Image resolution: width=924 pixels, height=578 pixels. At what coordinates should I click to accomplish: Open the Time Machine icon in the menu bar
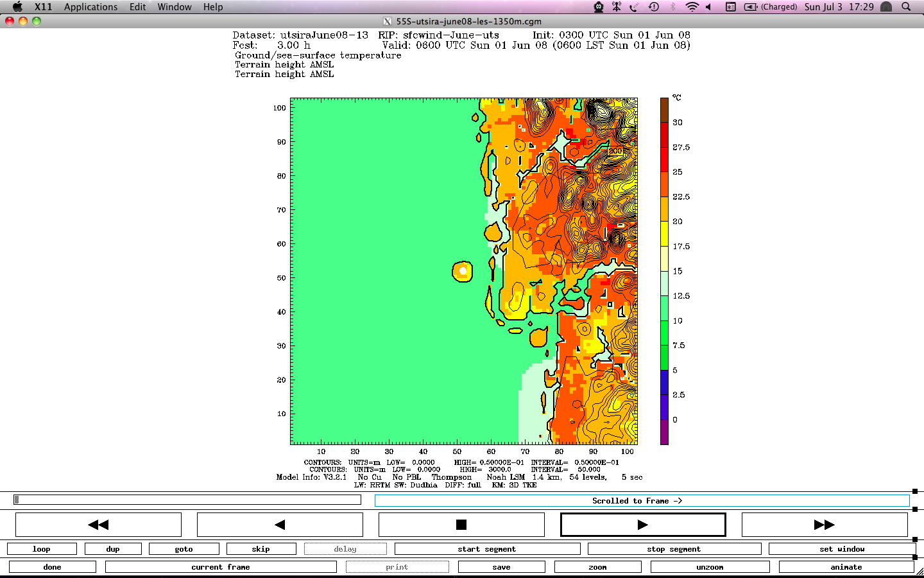point(653,6)
